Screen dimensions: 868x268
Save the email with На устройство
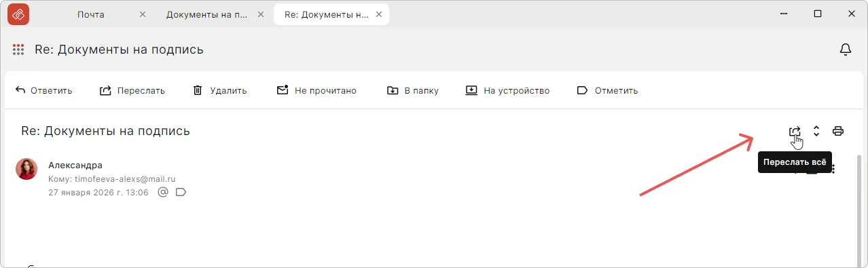507,90
